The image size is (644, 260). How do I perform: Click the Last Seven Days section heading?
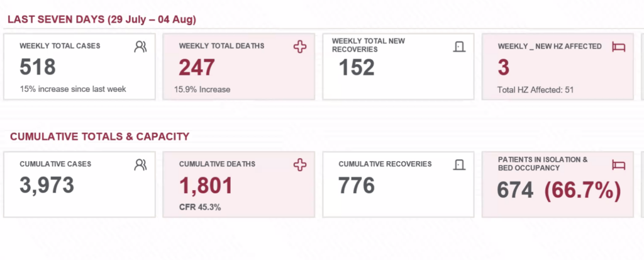pyautogui.click(x=102, y=20)
